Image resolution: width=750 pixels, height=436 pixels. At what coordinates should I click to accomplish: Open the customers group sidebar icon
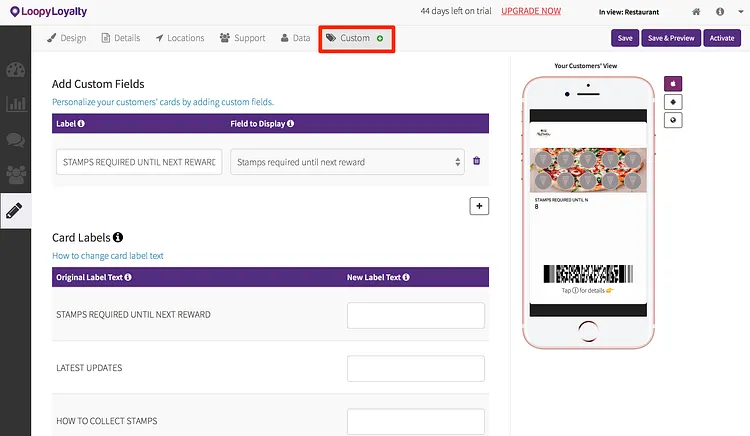point(15,174)
